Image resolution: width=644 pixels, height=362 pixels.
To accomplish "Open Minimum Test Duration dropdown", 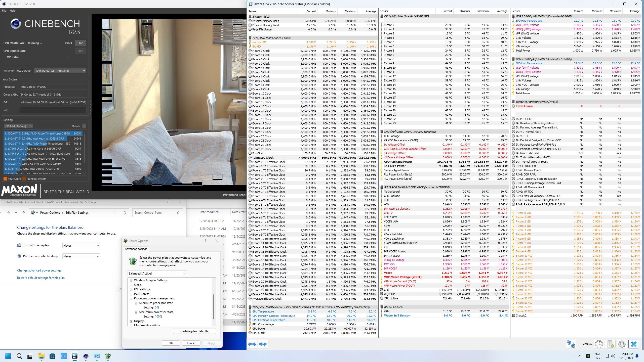I will click(x=60, y=71).
